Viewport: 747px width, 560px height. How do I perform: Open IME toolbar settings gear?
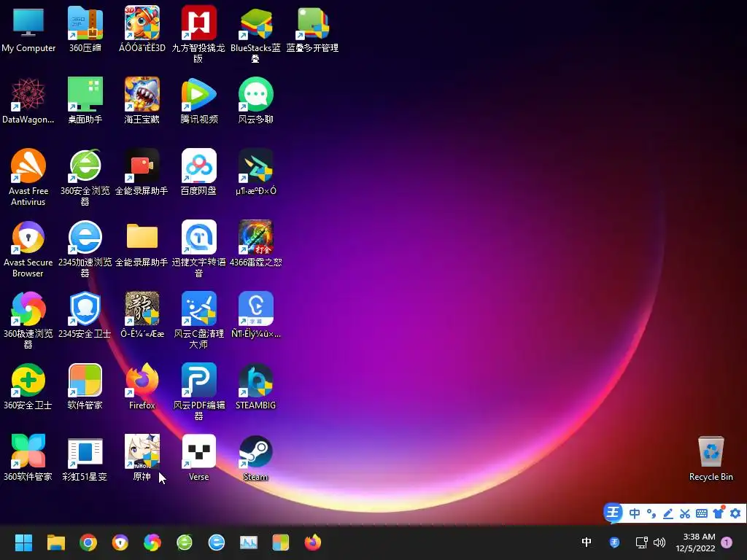coord(735,513)
